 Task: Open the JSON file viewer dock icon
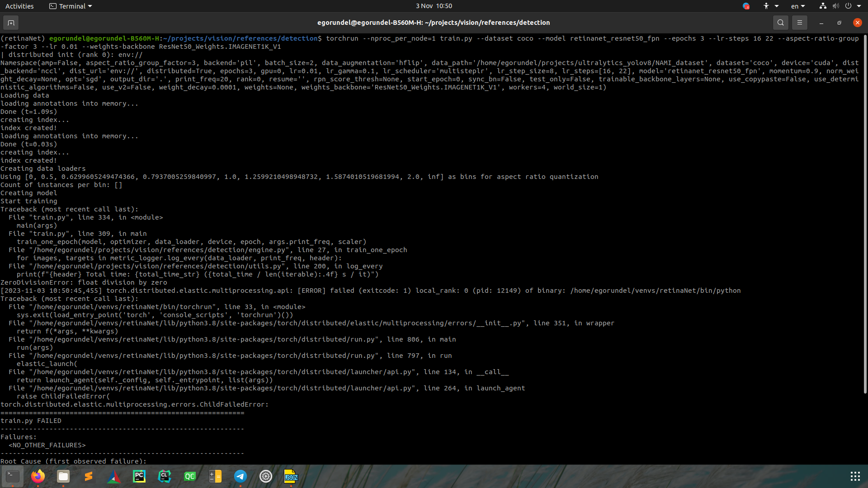point(291,476)
